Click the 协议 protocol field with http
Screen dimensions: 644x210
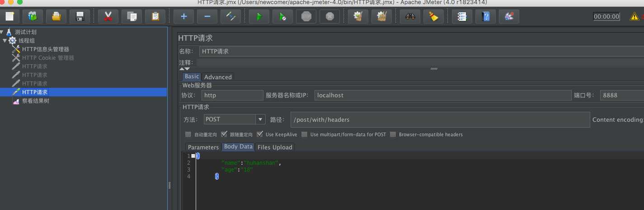click(x=232, y=95)
